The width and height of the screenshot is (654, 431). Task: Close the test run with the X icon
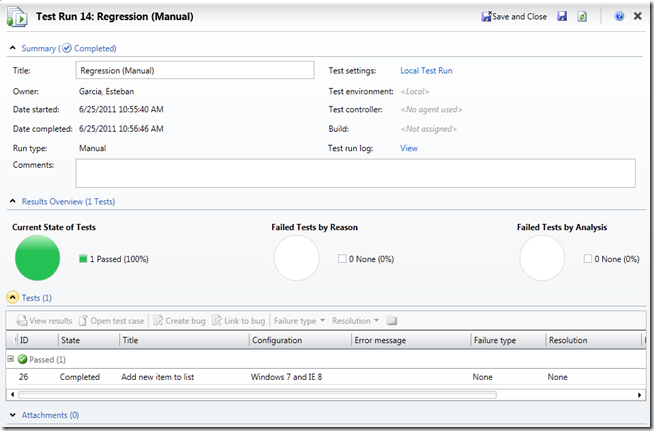[x=638, y=17]
